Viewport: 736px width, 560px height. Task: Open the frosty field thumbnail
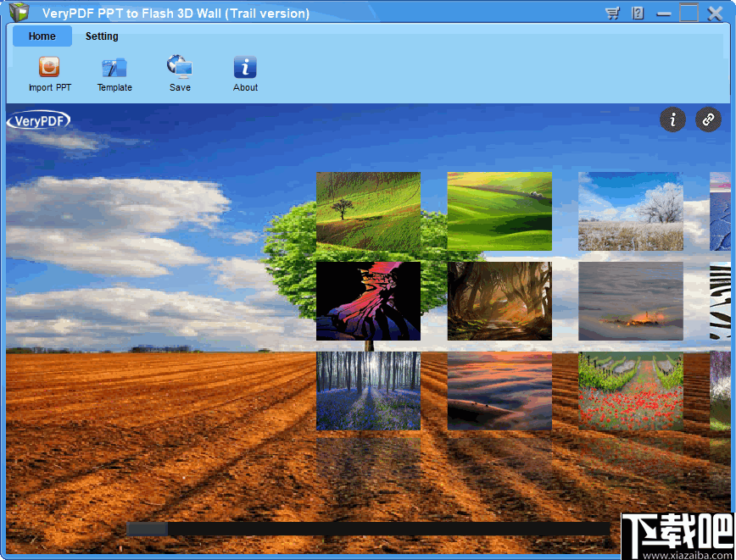click(631, 211)
